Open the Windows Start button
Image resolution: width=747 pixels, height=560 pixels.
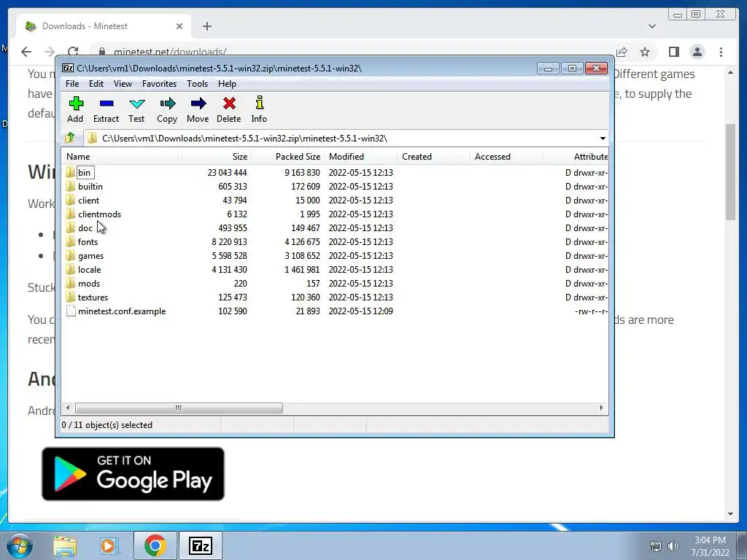point(18,545)
